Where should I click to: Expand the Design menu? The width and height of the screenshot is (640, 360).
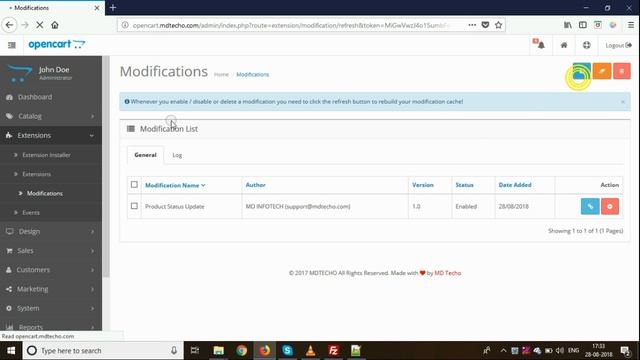tap(51, 231)
